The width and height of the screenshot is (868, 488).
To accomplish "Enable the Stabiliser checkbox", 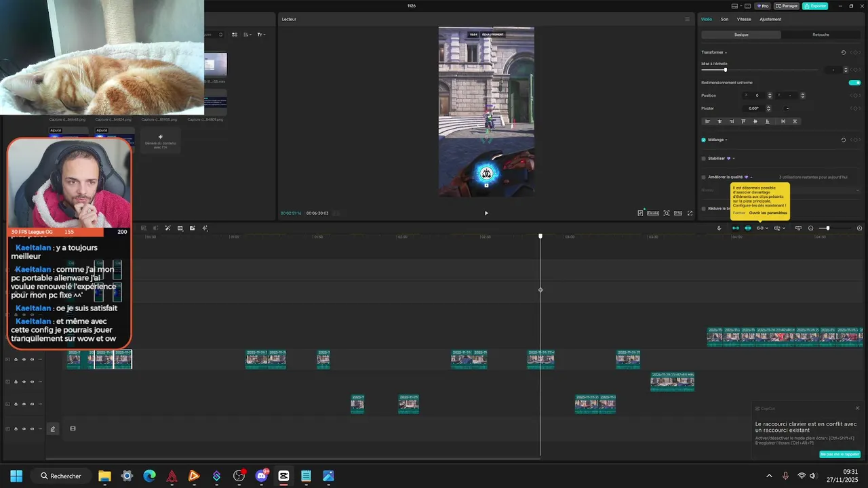I will pos(703,159).
